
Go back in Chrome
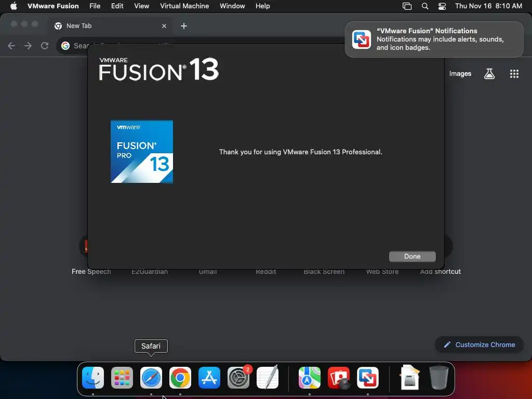click(11, 46)
